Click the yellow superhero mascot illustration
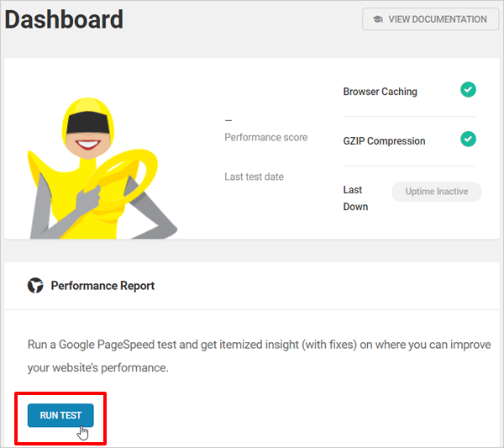This screenshot has height=448, width=504. click(x=102, y=168)
